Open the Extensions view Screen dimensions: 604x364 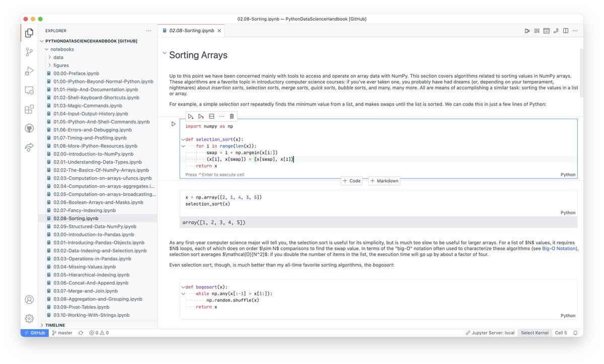point(29,109)
